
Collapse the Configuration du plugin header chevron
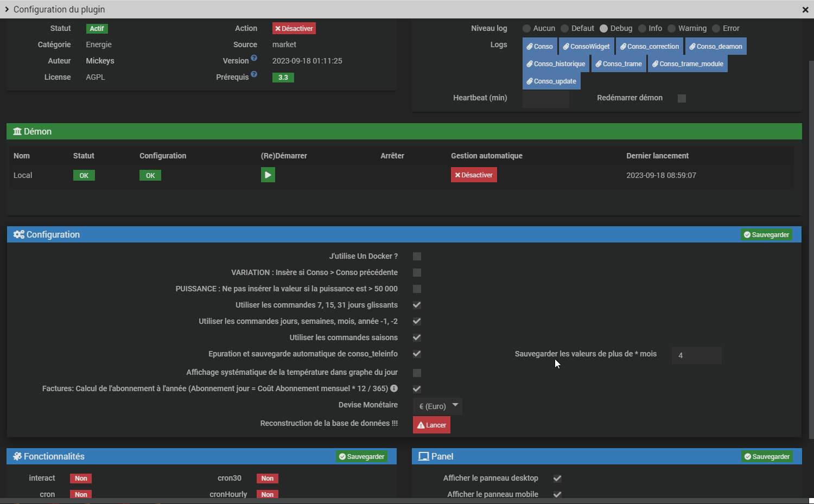pyautogui.click(x=7, y=9)
